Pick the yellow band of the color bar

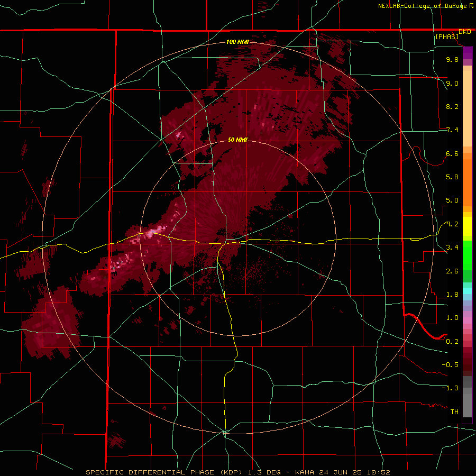pos(467,226)
